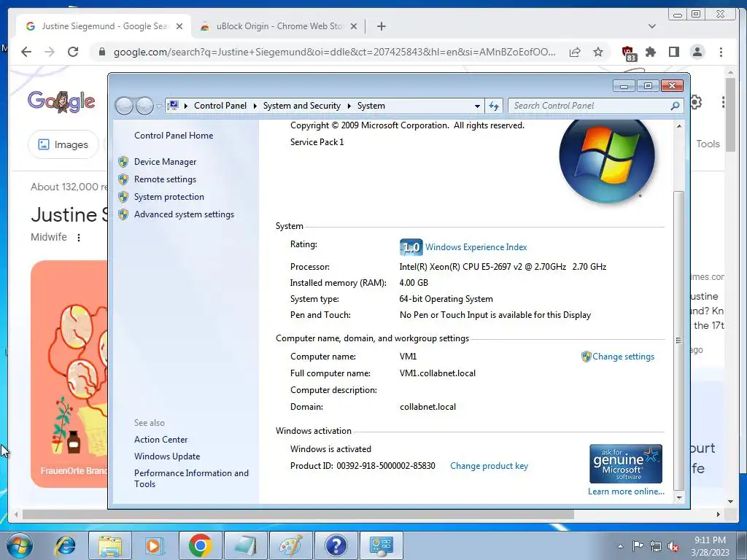Switch to the uBlock Origin Chrome Web Store tab
This screenshot has height=560, width=747.
[x=279, y=26]
